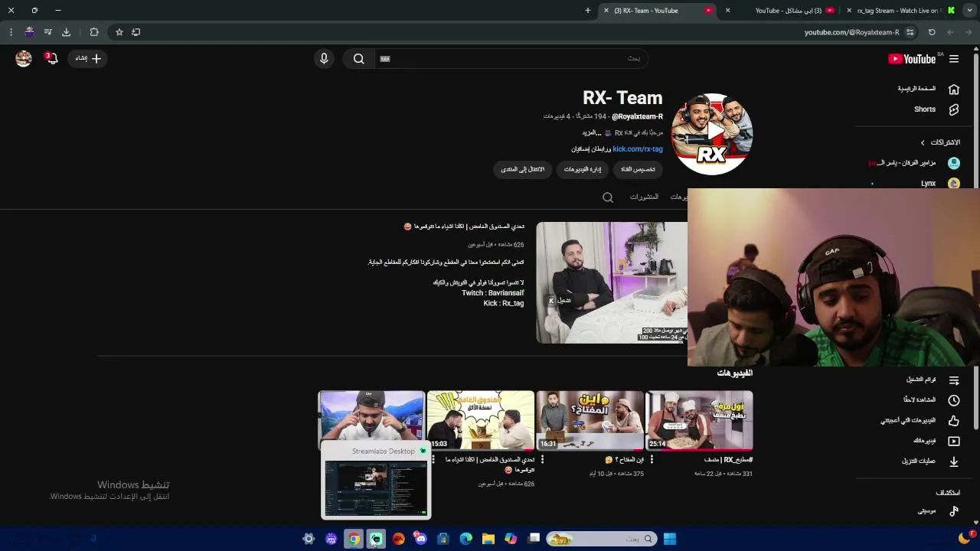Click the Windows taskbar search box
Image resolution: width=980 pixels, height=551 pixels.
(x=601, y=539)
